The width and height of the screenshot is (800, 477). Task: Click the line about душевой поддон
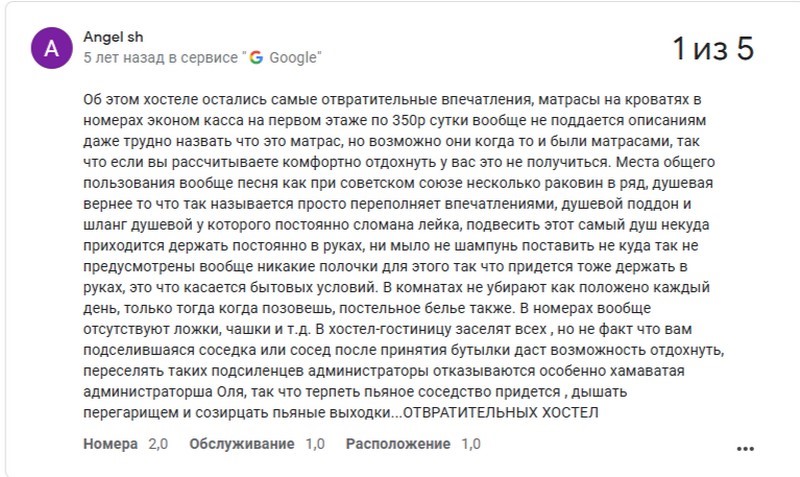387,204
